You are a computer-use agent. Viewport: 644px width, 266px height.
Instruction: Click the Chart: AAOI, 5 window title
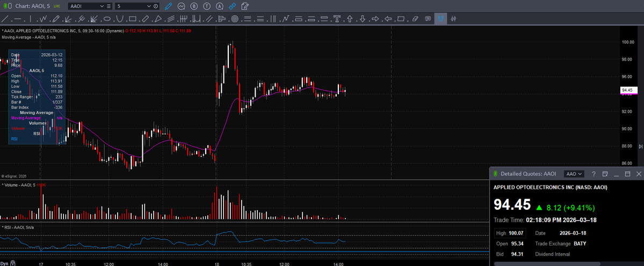[x=32, y=6]
